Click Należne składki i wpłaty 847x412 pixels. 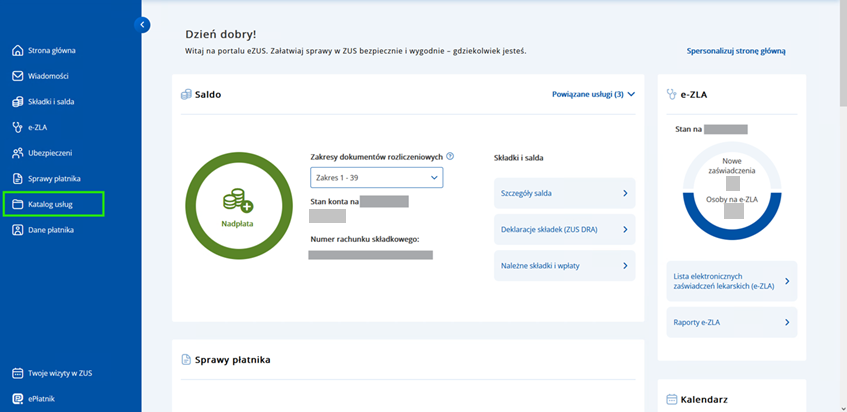(564, 265)
